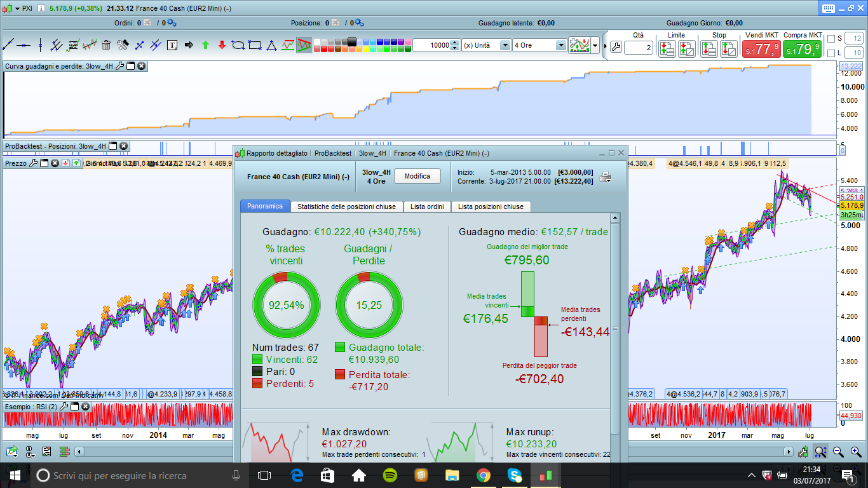Screen dimensions: 868x488
Task: Open settings wrench of Prezzo panel
Action: click(34, 163)
